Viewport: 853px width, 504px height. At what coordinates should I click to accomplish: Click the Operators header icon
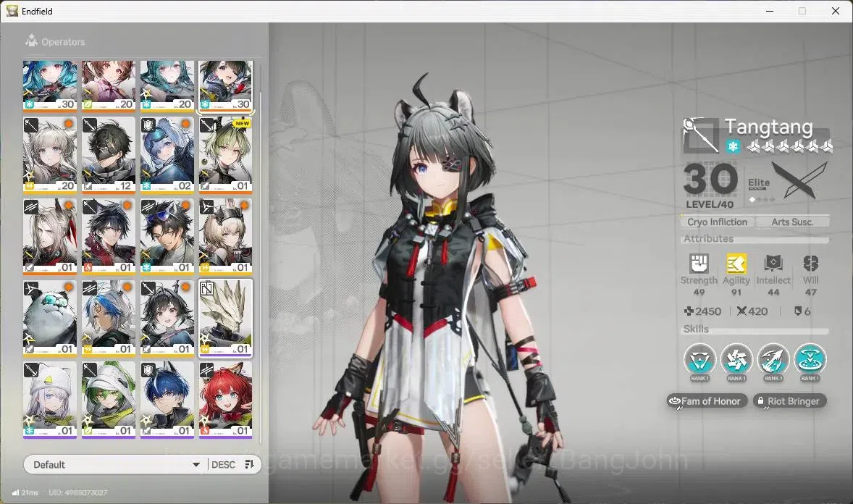pyautogui.click(x=32, y=41)
